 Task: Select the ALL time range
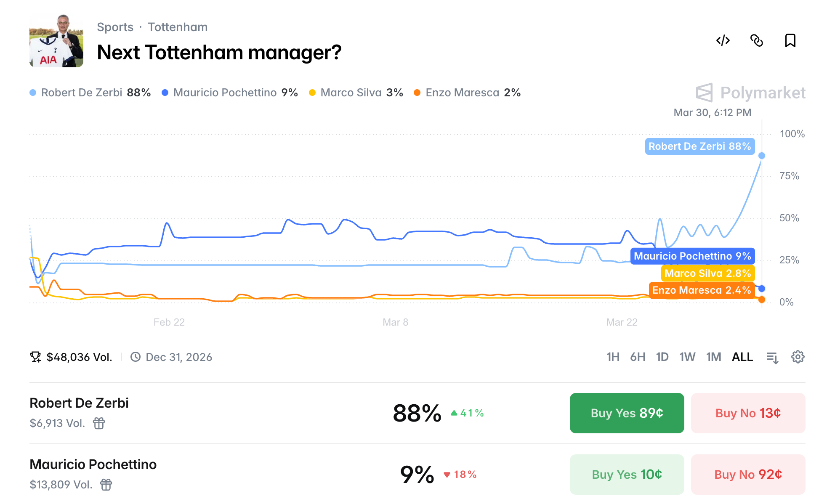tap(742, 357)
